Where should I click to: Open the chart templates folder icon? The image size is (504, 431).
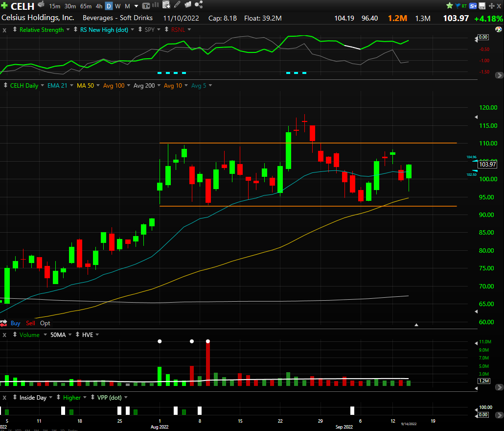click(188, 4)
